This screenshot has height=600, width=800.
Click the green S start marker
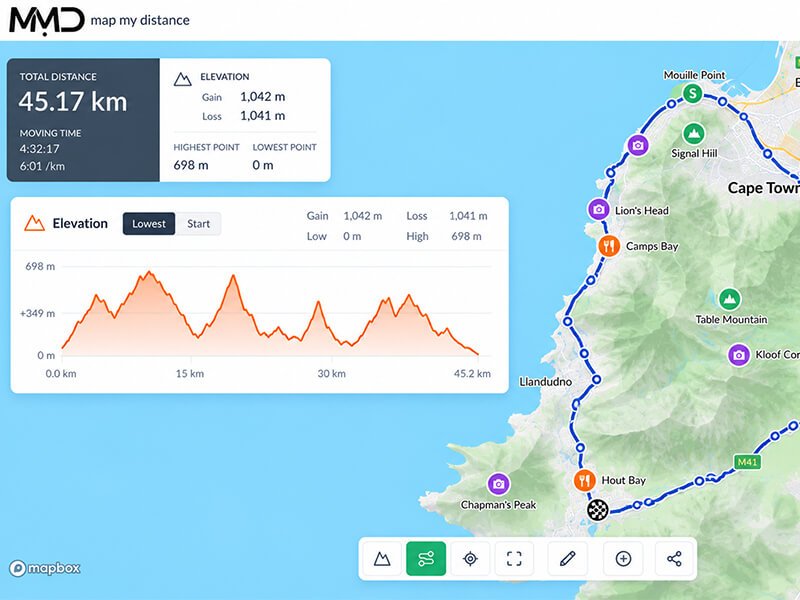click(692, 93)
